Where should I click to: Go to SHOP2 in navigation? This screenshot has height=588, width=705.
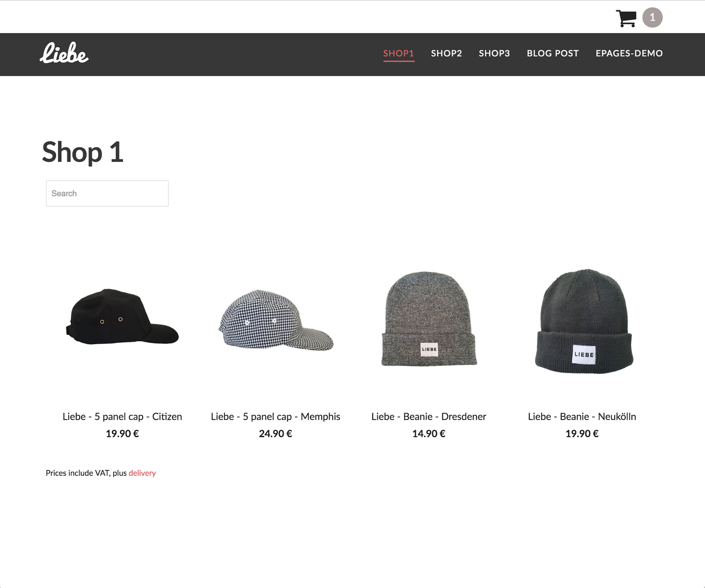[x=446, y=53]
